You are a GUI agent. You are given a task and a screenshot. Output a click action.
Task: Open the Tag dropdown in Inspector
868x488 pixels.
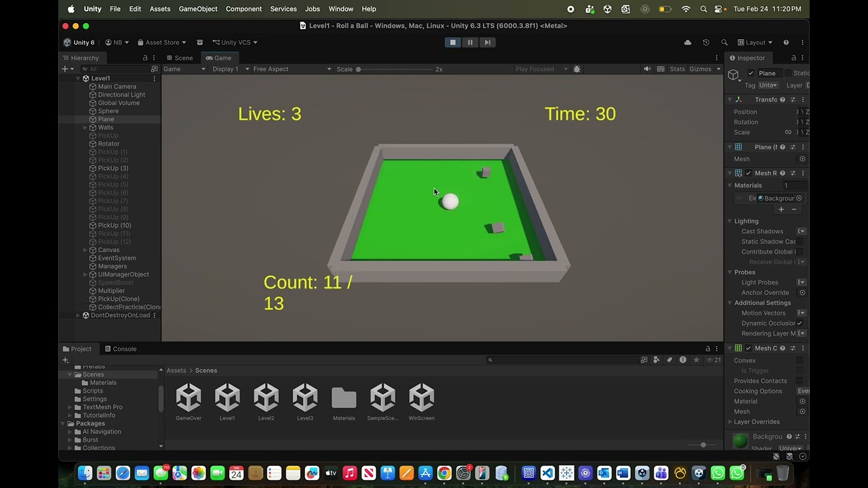point(768,85)
